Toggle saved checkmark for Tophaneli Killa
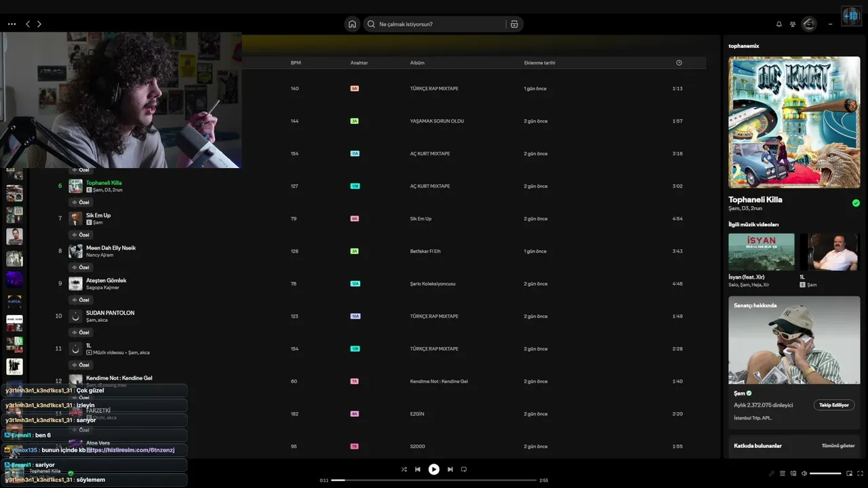This screenshot has height=488, width=868. pos(856,203)
